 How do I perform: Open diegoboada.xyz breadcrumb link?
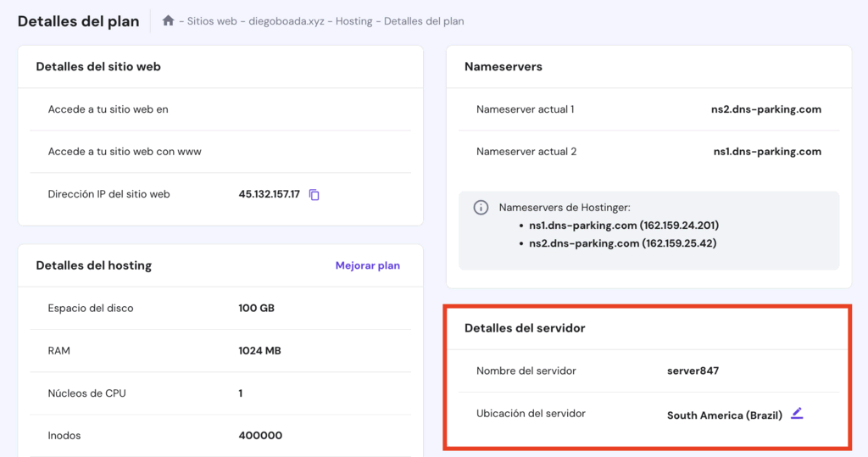point(287,21)
